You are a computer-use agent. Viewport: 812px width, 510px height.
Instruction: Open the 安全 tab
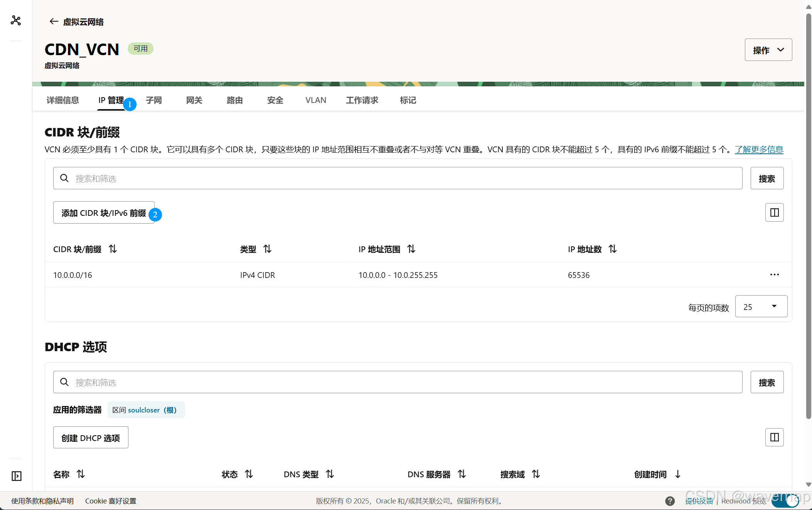coord(275,100)
